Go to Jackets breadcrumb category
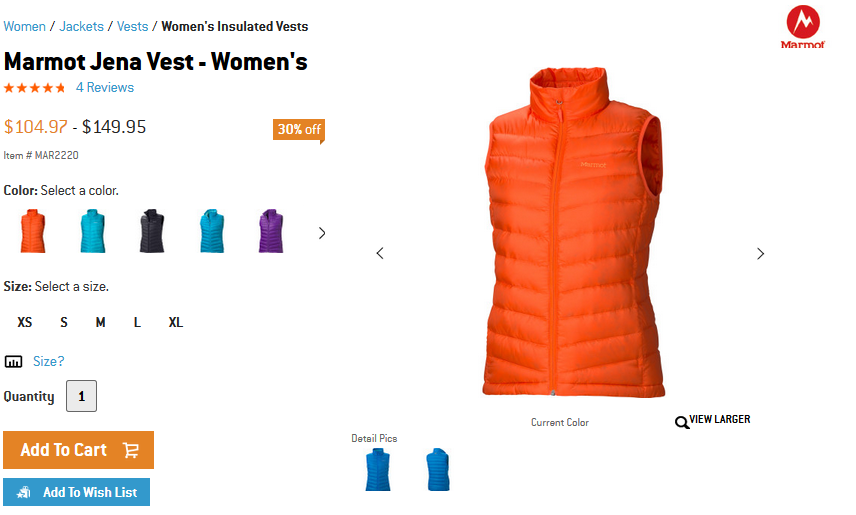The image size is (856, 515). 81,26
